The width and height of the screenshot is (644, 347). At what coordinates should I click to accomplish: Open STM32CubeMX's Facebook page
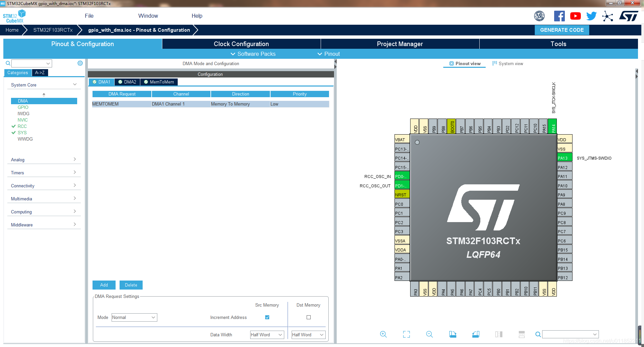point(559,16)
